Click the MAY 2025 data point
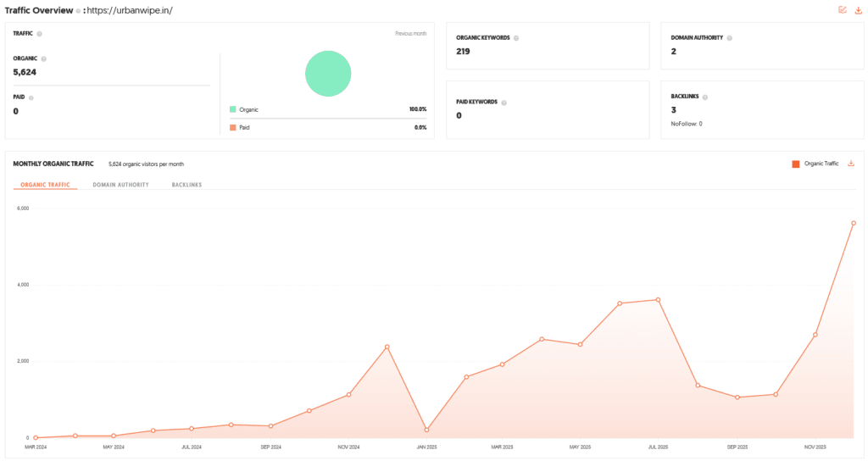This screenshot has height=461, width=868. coord(580,344)
